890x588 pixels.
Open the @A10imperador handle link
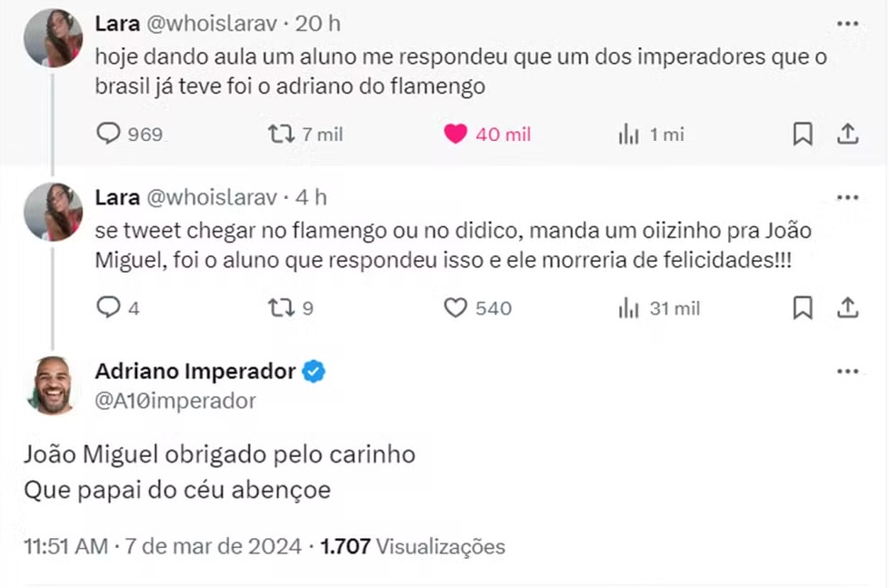[175, 401]
